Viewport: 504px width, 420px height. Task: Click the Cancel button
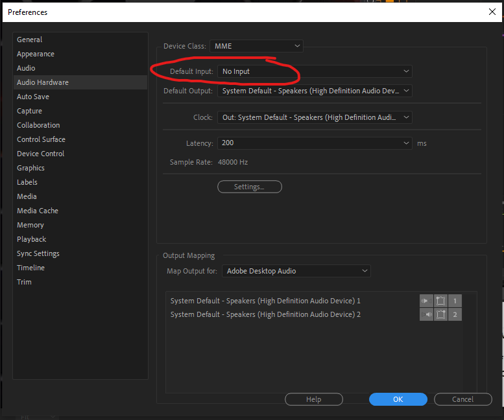463,399
